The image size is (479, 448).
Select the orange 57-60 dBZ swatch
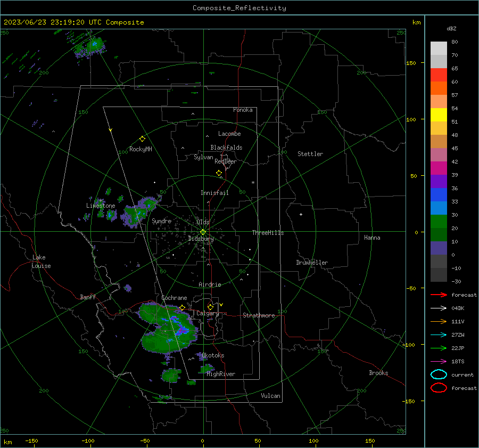click(439, 88)
